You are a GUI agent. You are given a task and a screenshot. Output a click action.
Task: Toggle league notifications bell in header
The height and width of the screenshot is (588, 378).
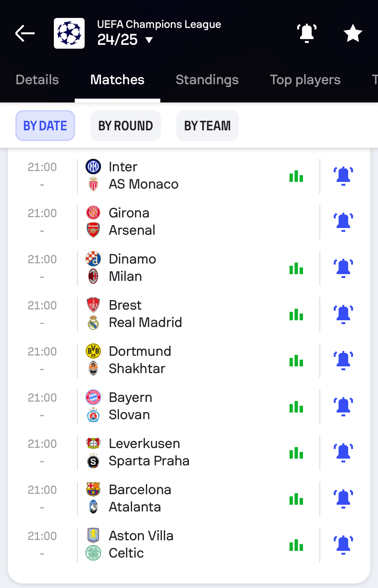pyautogui.click(x=307, y=33)
